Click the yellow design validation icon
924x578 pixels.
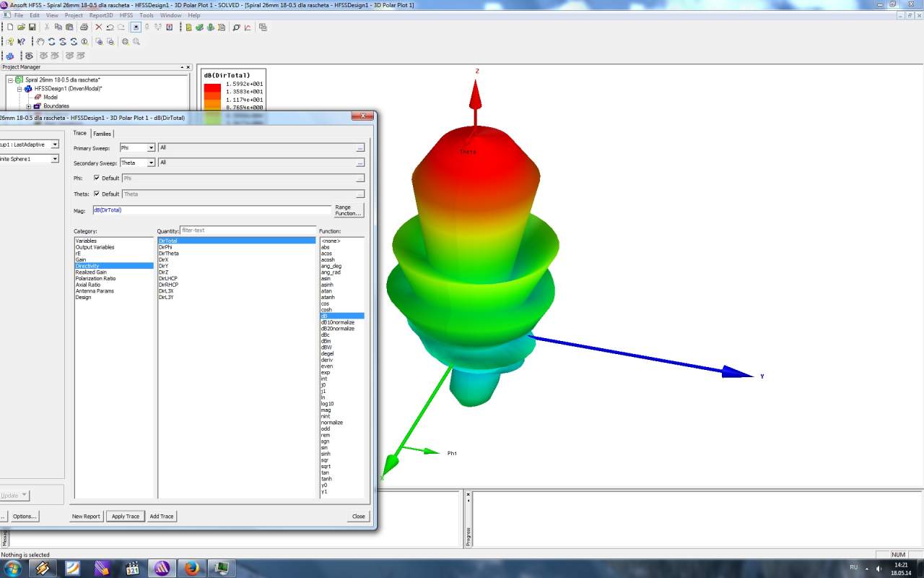[188, 27]
